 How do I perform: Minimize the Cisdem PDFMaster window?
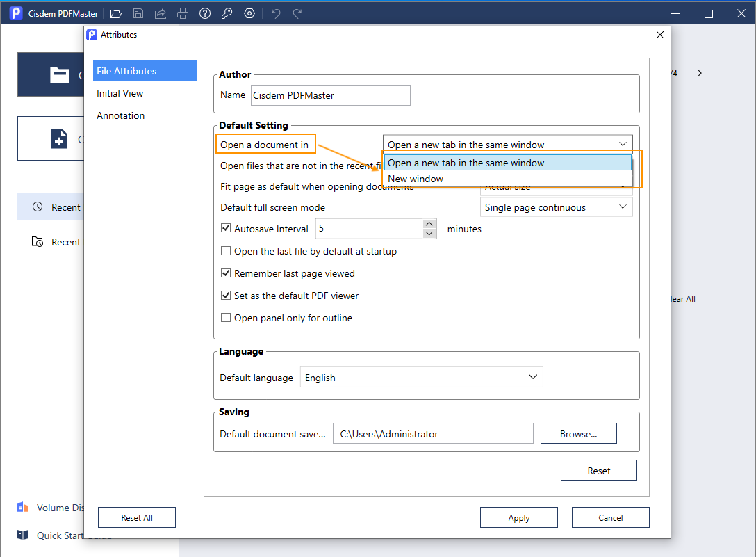(675, 13)
